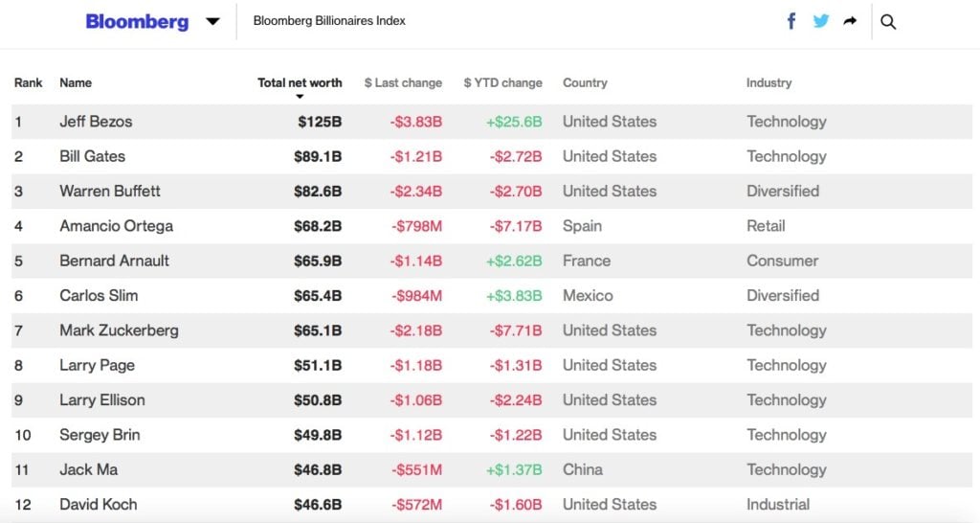Sort table by Industry header
Image resolution: width=980 pixels, height=523 pixels.
768,83
